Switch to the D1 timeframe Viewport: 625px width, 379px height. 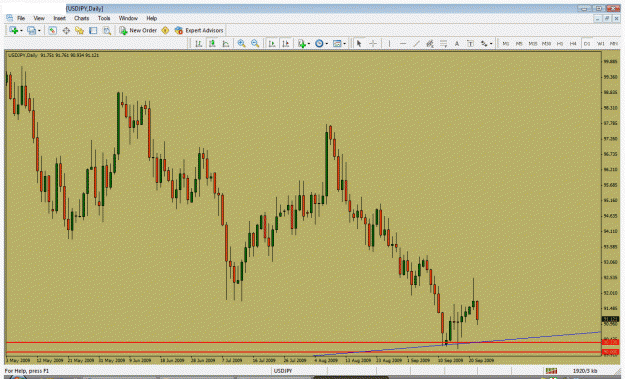click(587, 44)
